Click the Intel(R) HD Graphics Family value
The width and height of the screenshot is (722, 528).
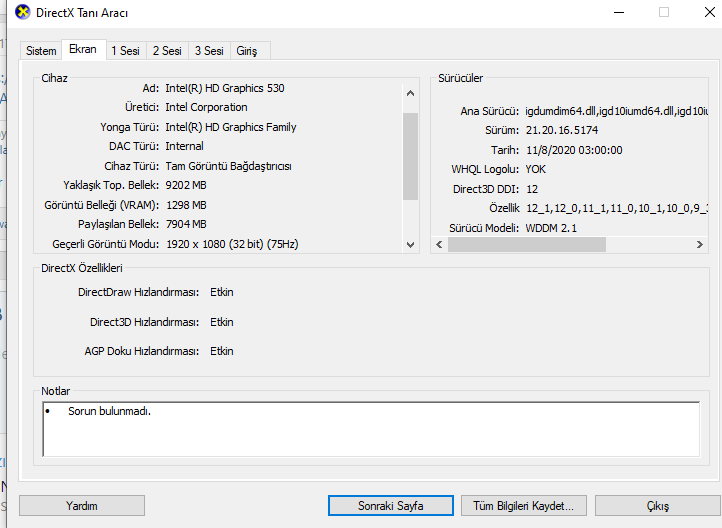point(231,127)
